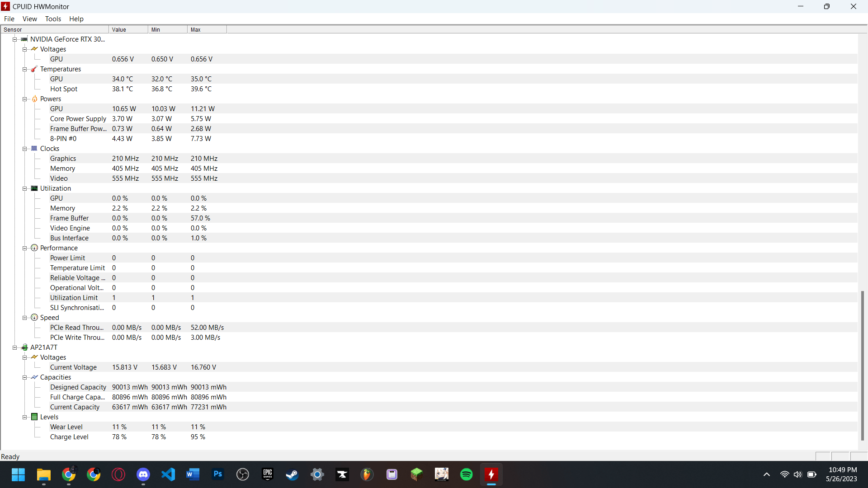868x488 pixels.
Task: Click the Temperatures thermometer icon
Action: 34,69
